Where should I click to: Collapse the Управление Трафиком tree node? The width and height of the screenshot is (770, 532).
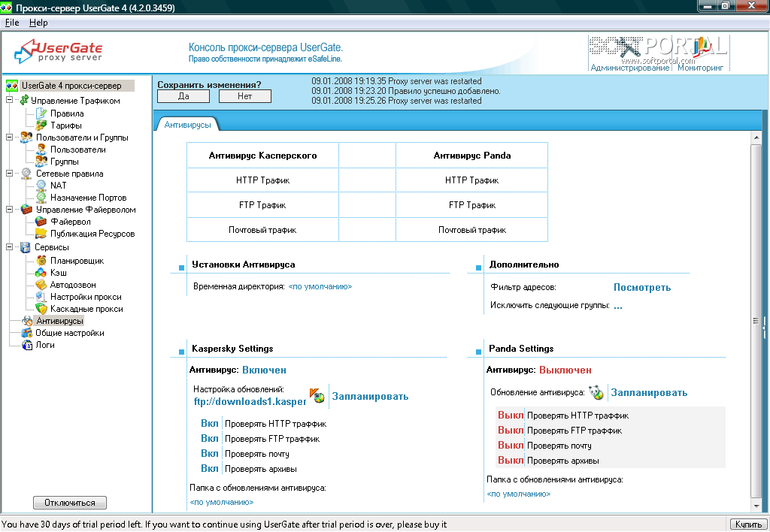pyautogui.click(x=9, y=100)
